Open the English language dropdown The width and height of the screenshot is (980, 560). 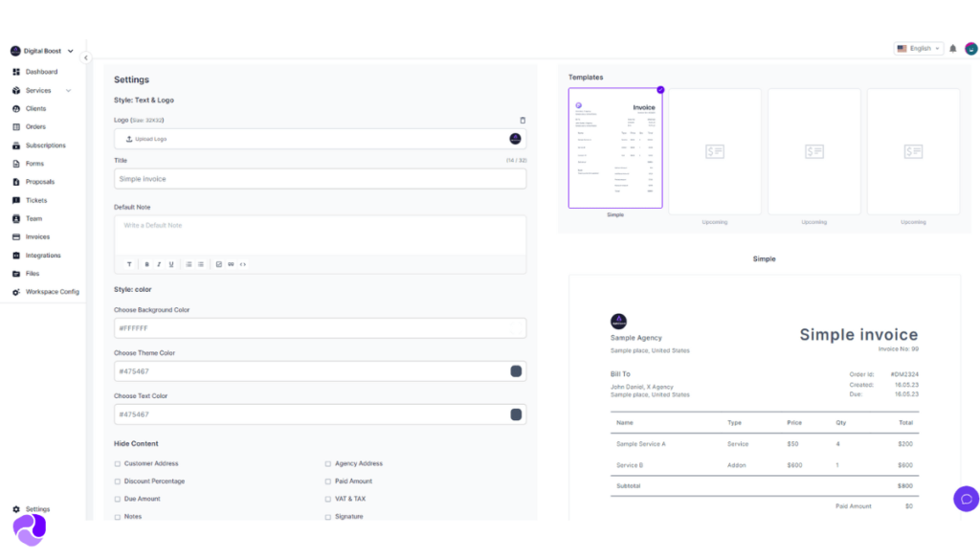[918, 49]
